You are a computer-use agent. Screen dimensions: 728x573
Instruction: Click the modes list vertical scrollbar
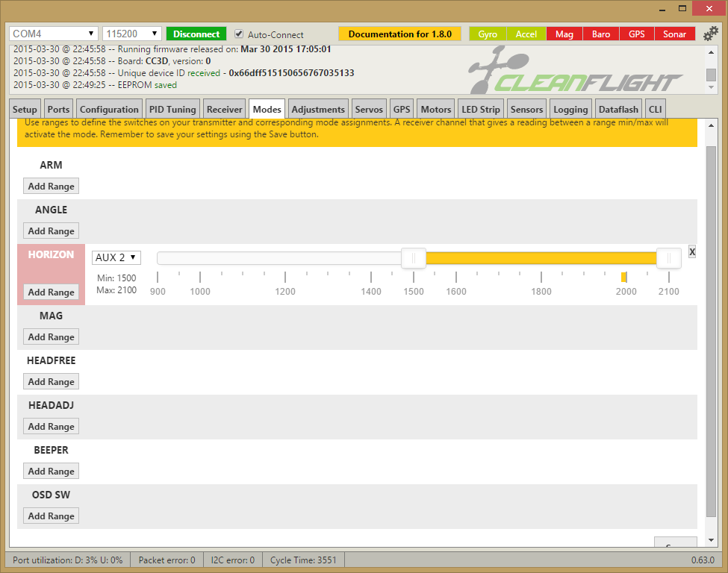coord(711,328)
